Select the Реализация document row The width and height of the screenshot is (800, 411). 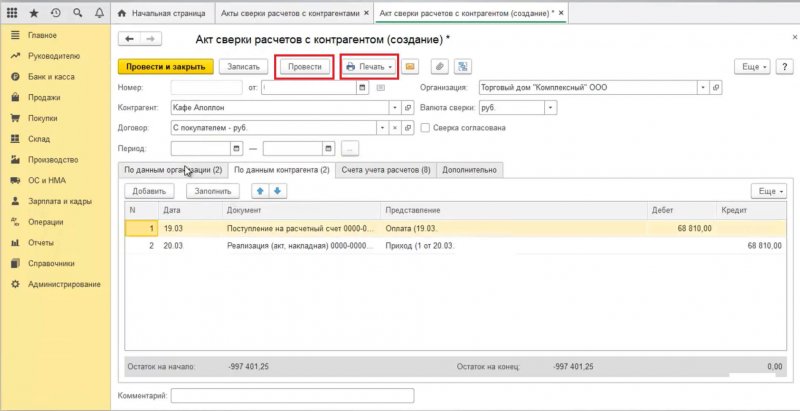tap(300, 245)
